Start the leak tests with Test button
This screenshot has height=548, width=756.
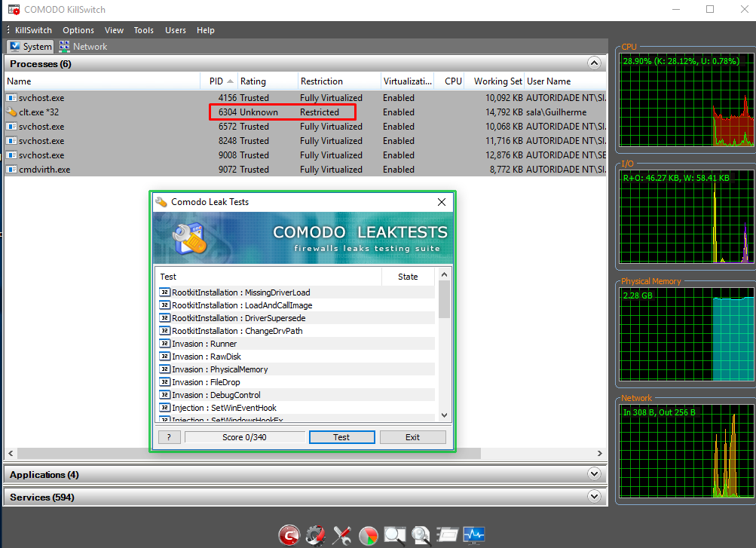click(x=342, y=437)
